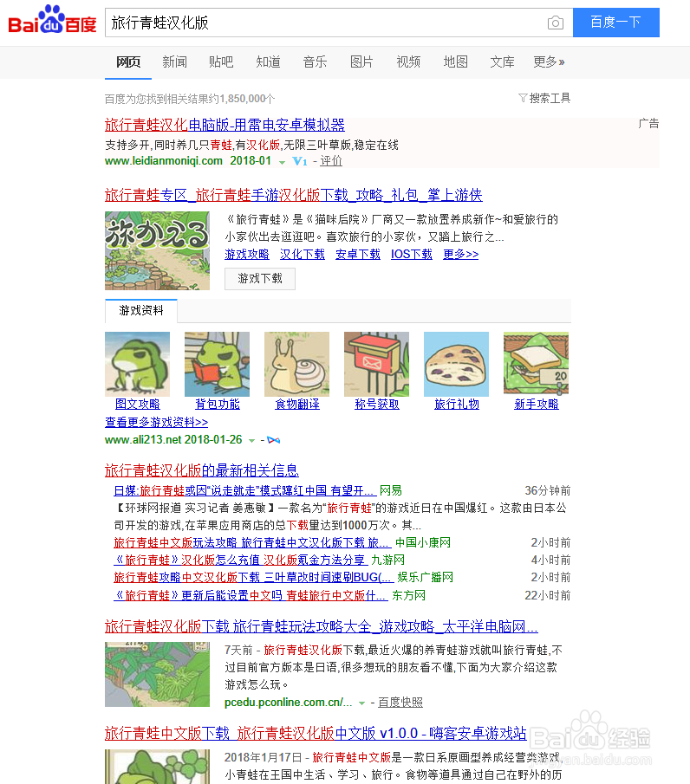
Task: Click the 图文攻略 text link
Action: click(137, 404)
